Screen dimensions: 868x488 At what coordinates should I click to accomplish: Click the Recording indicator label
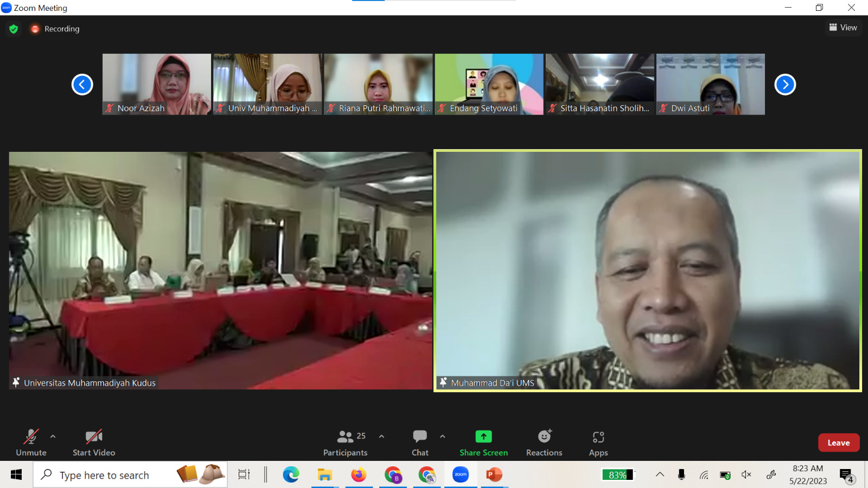coord(61,29)
